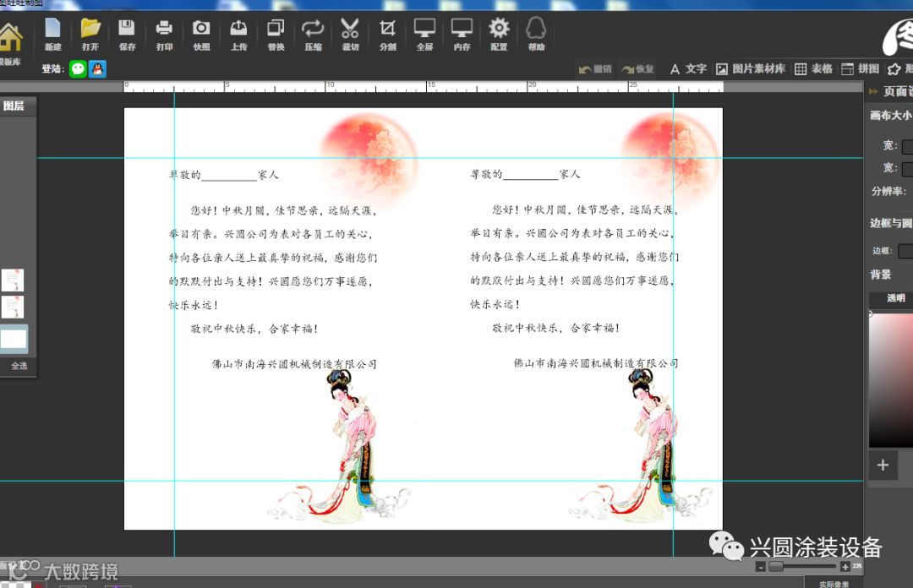Open the template library home icon

coord(9,38)
